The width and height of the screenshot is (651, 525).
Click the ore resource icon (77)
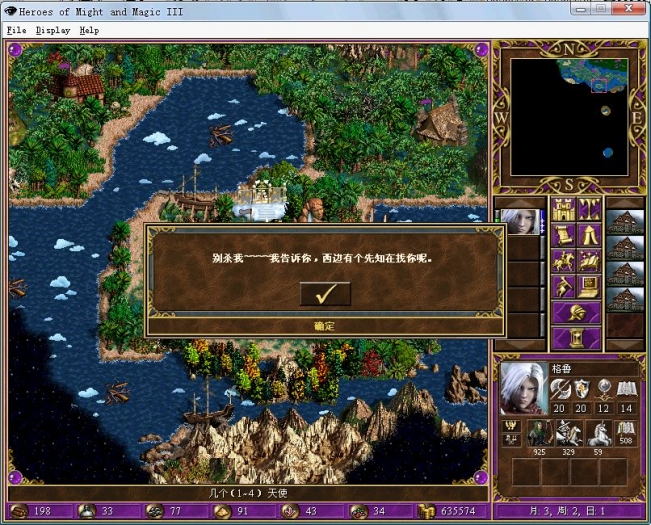click(x=155, y=511)
